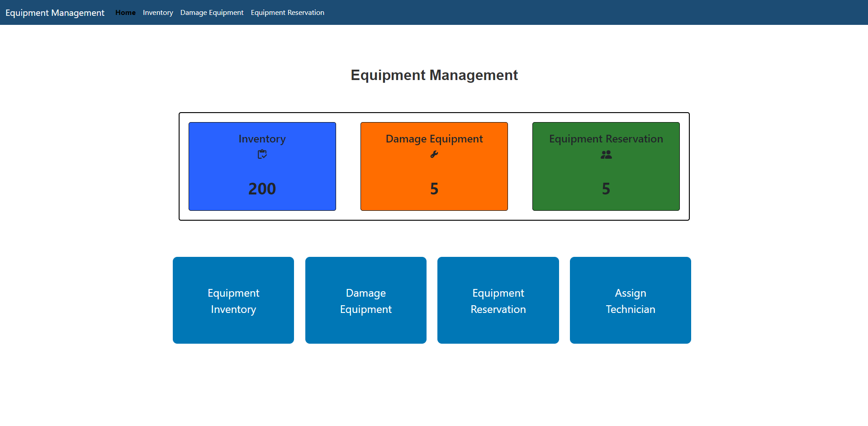
Task: Click the clipboard-check icon in the Inventory card
Action: (x=262, y=154)
